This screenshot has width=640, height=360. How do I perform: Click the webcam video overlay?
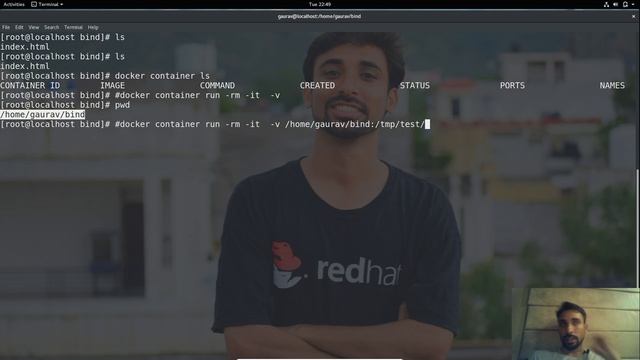click(576, 324)
